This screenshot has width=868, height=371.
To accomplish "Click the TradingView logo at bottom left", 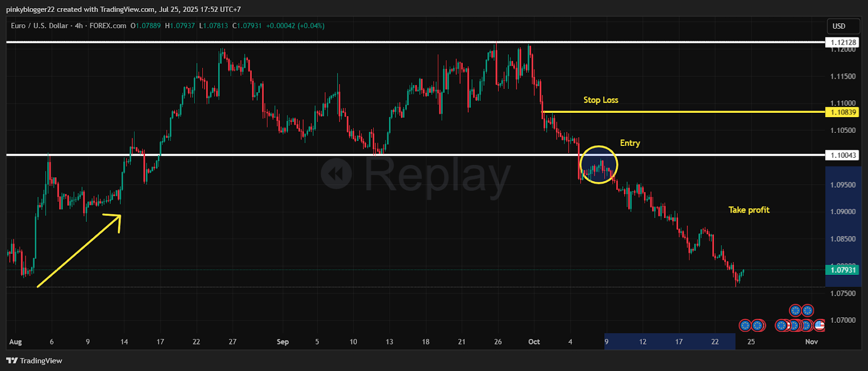I will (34, 361).
